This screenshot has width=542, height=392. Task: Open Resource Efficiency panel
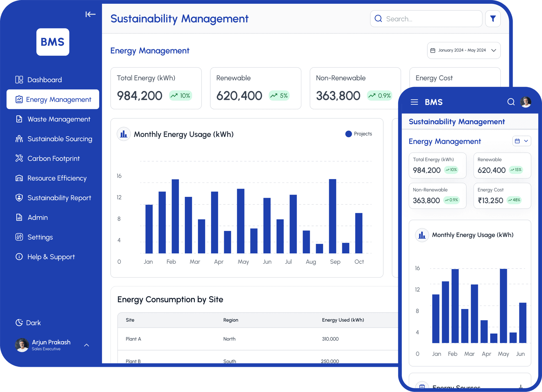point(57,178)
